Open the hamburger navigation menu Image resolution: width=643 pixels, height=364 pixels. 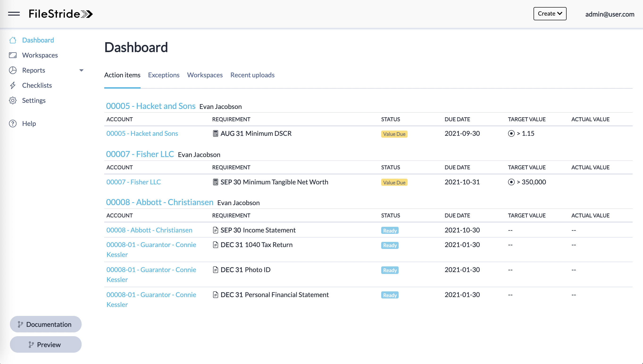click(x=14, y=14)
